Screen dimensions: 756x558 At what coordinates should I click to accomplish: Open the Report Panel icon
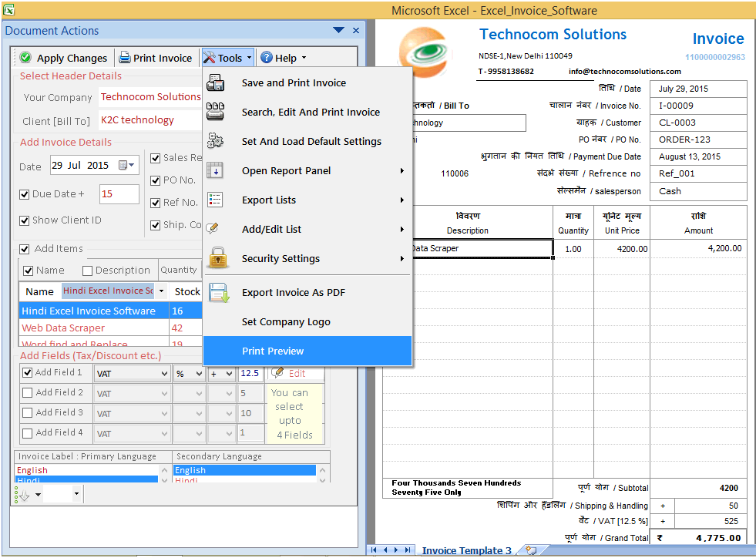click(x=215, y=169)
